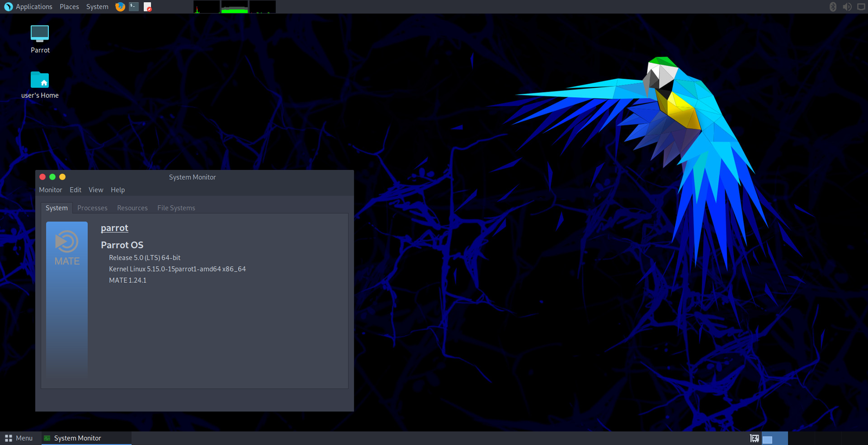Click the Kernel Linux 5.15.0 version line

pos(177,269)
